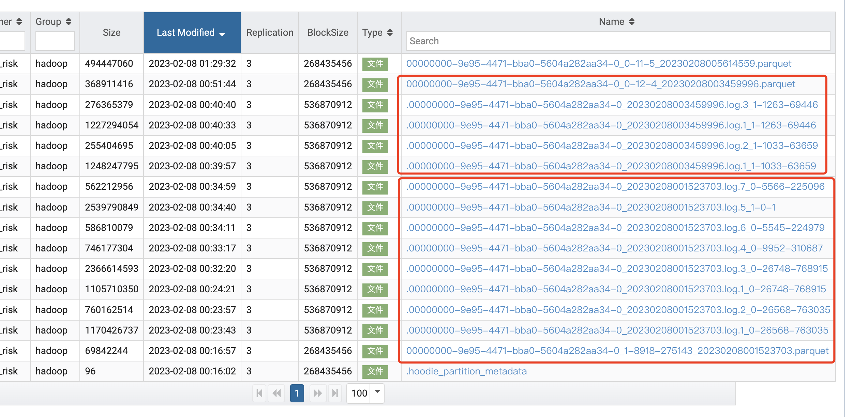Select page 1 in the paginator
Viewport: 868px width, 417px height.
297,393
